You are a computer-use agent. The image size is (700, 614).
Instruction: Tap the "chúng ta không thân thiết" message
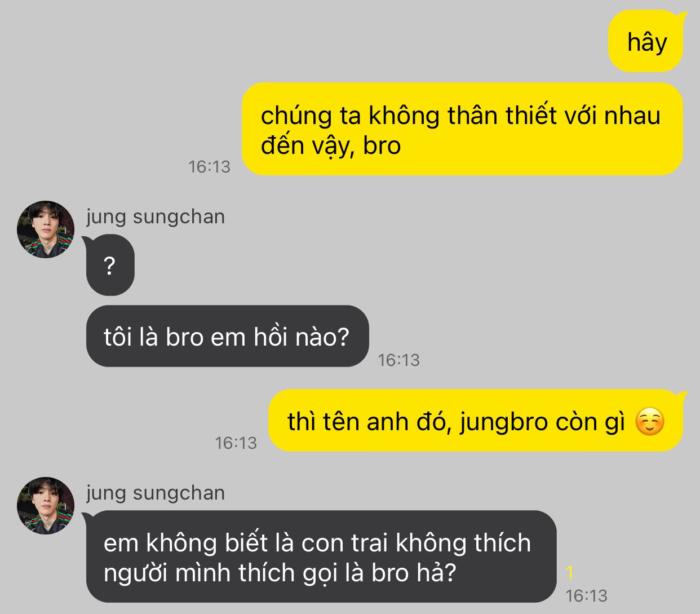click(462, 129)
